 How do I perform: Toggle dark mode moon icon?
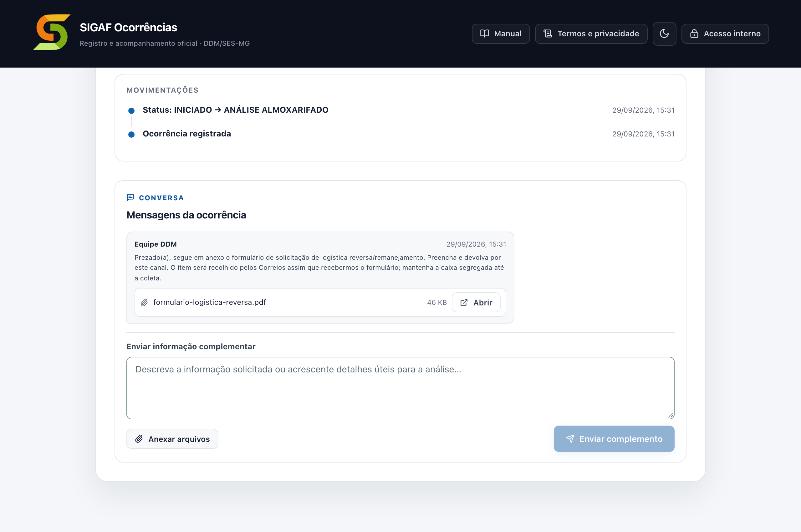(x=664, y=33)
